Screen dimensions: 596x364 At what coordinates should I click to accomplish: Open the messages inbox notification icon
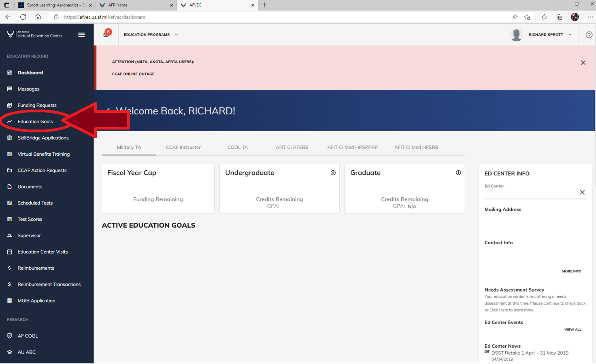106,35
